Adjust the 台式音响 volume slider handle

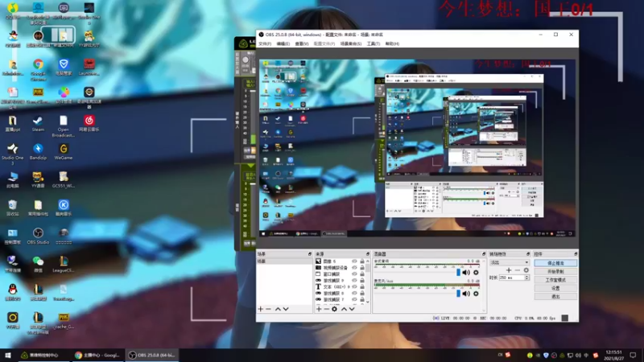click(458, 273)
